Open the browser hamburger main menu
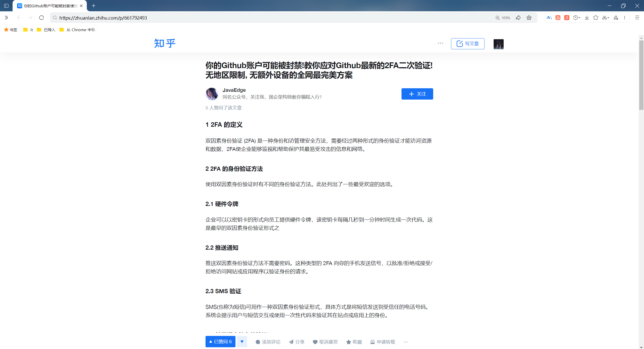This screenshot has height=349, width=644. pos(637,18)
